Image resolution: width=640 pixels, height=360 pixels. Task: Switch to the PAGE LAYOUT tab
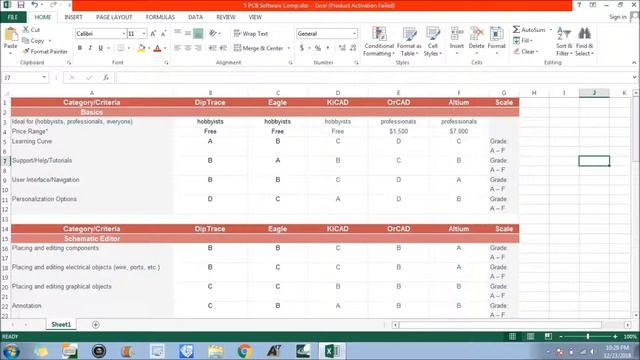coord(114,17)
